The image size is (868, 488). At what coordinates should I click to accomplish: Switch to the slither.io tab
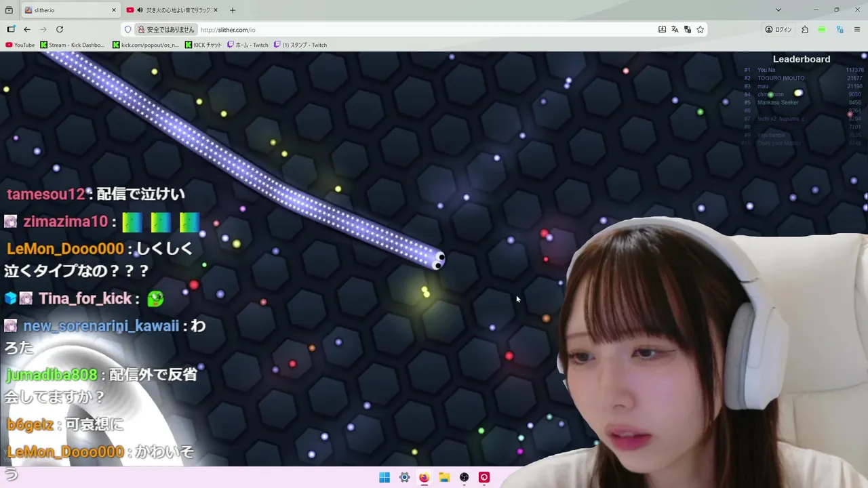tap(71, 10)
